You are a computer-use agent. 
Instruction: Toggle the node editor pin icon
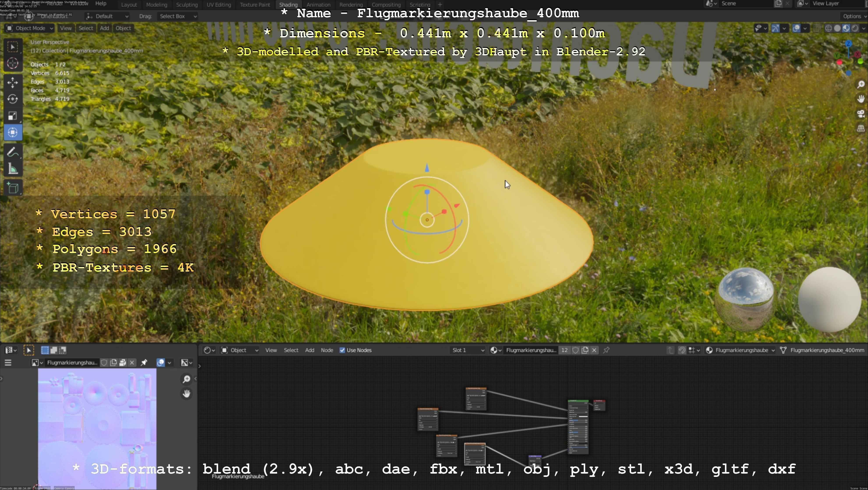(x=606, y=350)
